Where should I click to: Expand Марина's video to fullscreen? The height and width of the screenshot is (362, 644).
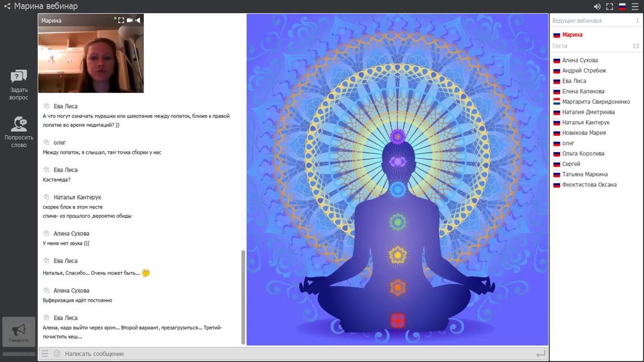point(121,20)
